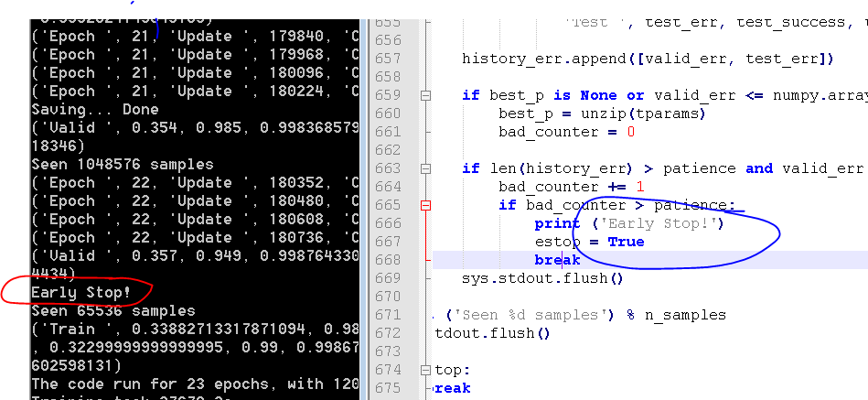Screen dimensions: 868x400
Task: Click terminal line with Update 180096
Action: coord(195,72)
